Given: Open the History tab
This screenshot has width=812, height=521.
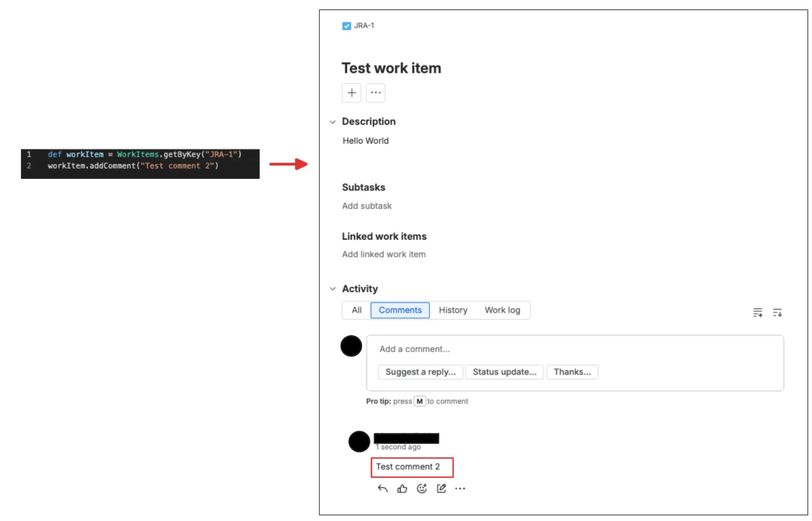Looking at the screenshot, I should [453, 310].
